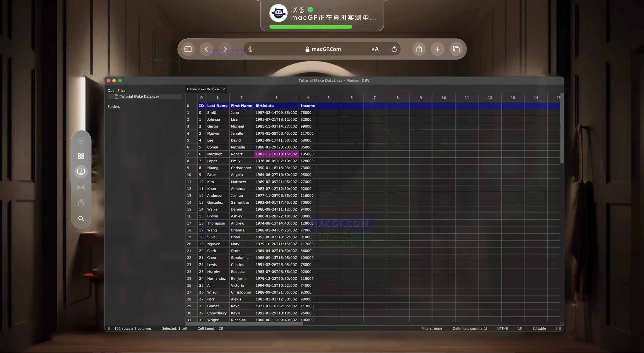Toggle the side panel icon in status bar
This screenshot has width=644, height=353.
coord(558,328)
